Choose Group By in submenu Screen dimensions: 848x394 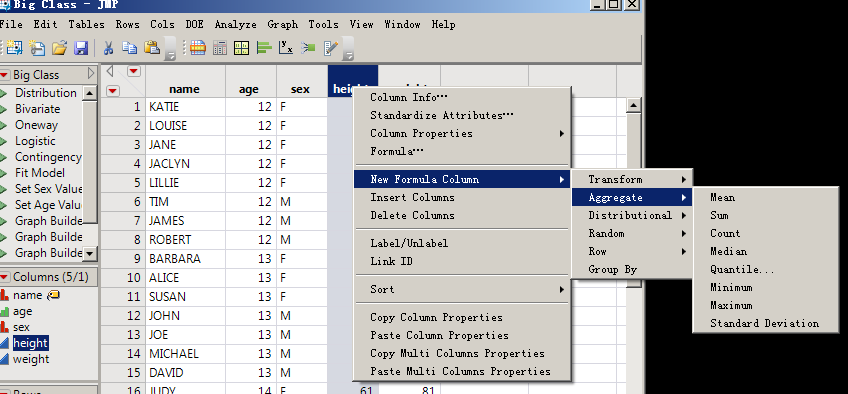(632, 270)
